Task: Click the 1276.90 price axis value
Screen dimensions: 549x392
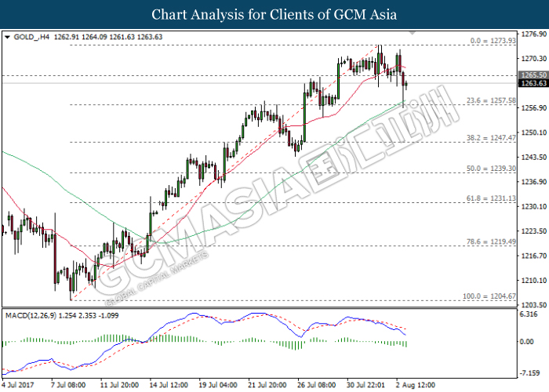Action: click(x=533, y=34)
